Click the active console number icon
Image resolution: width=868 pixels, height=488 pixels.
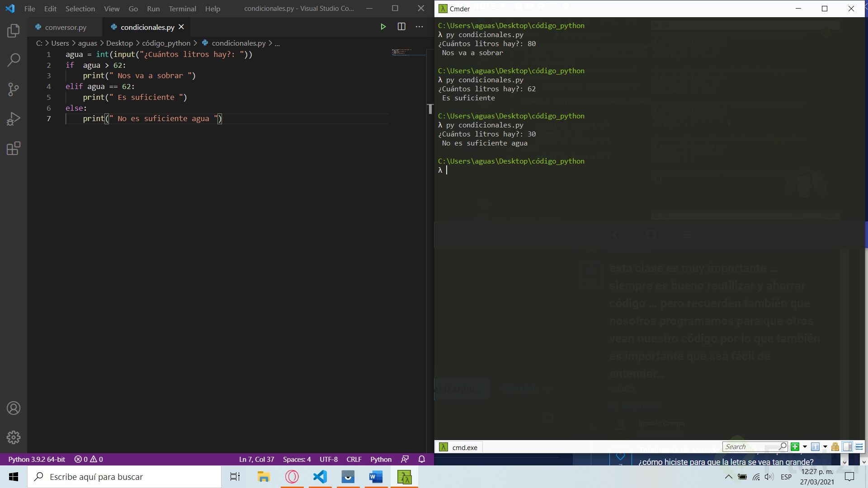point(815,446)
